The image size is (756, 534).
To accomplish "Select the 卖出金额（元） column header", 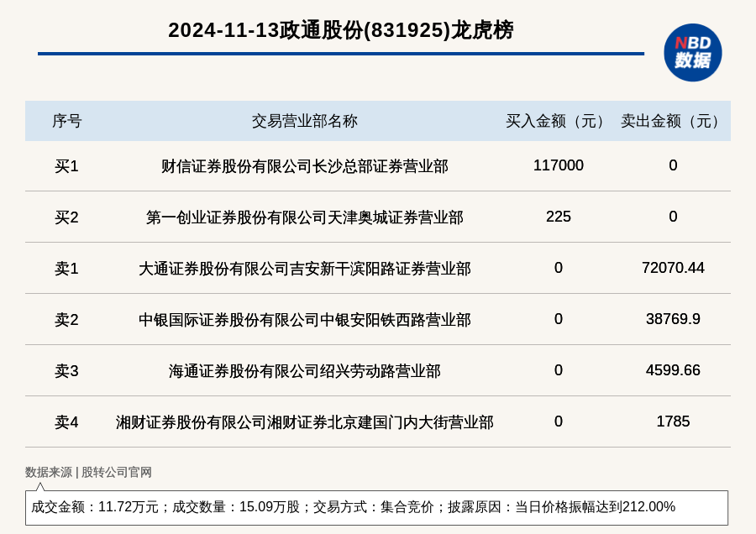I will coord(673,121).
